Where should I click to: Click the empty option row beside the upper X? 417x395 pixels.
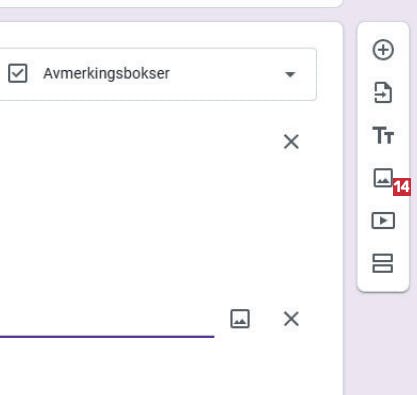tap(133, 142)
